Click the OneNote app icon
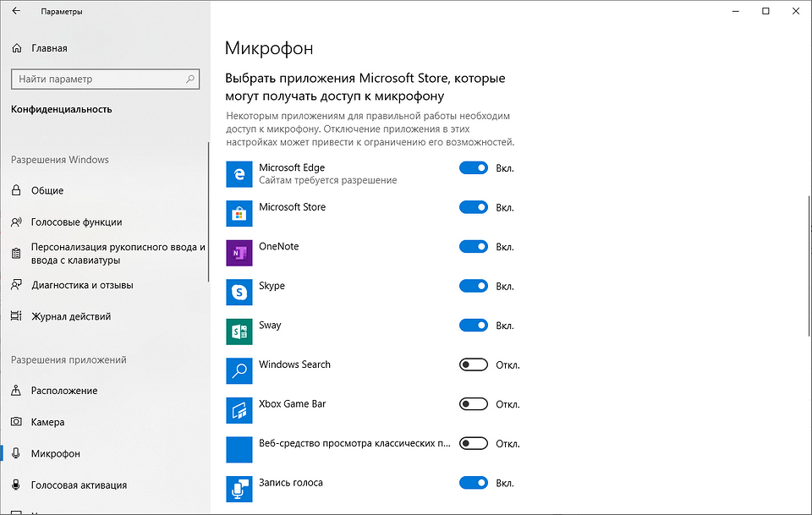Image resolution: width=812 pixels, height=515 pixels. point(239,253)
